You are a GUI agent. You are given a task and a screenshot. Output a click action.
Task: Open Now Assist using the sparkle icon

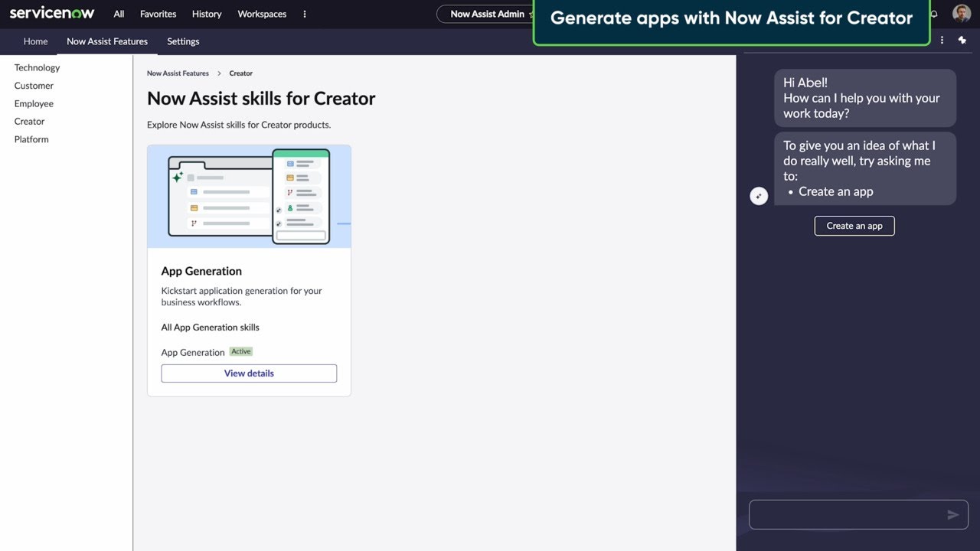pos(962,40)
